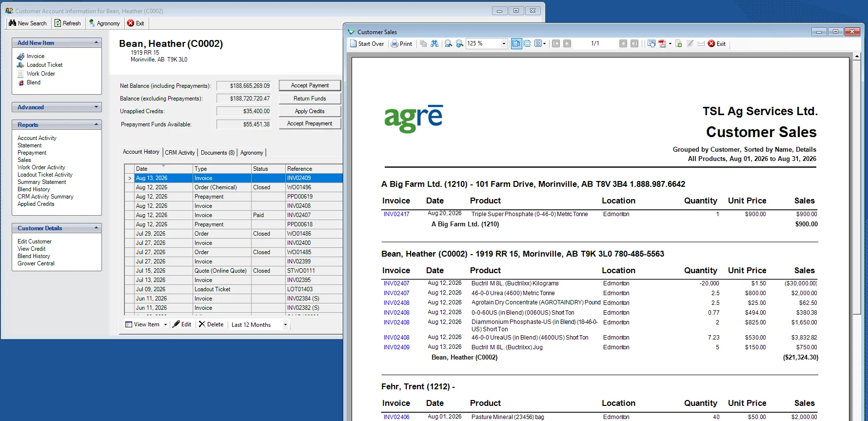
Task: Open the Statement report
Action: click(x=30, y=145)
